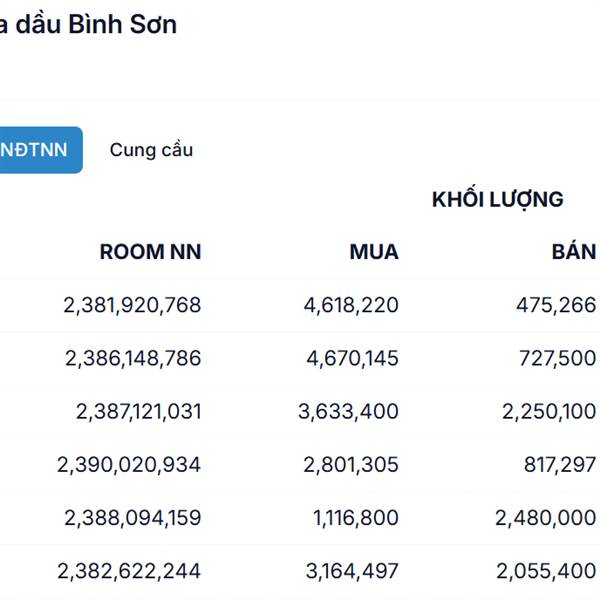Click room value 2,390,020,934
600x600 pixels.
(x=129, y=464)
